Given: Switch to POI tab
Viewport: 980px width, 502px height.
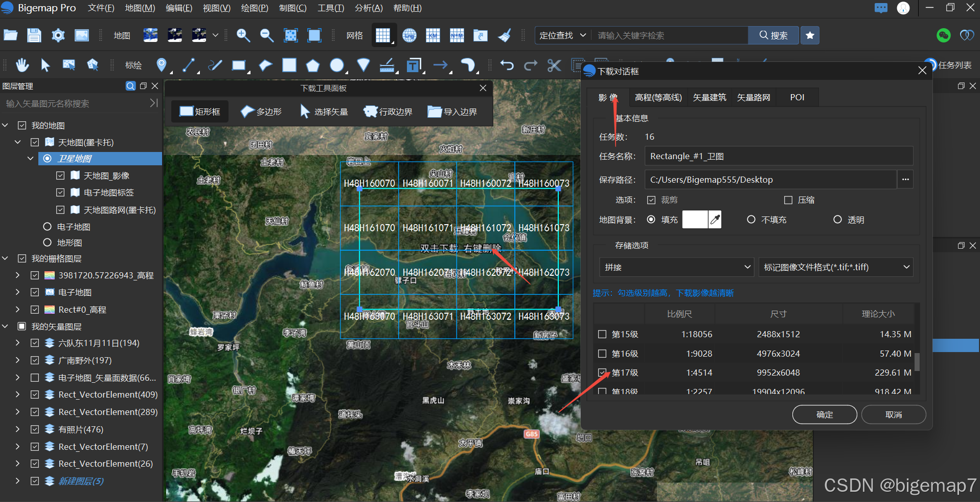Looking at the screenshot, I should point(797,97).
